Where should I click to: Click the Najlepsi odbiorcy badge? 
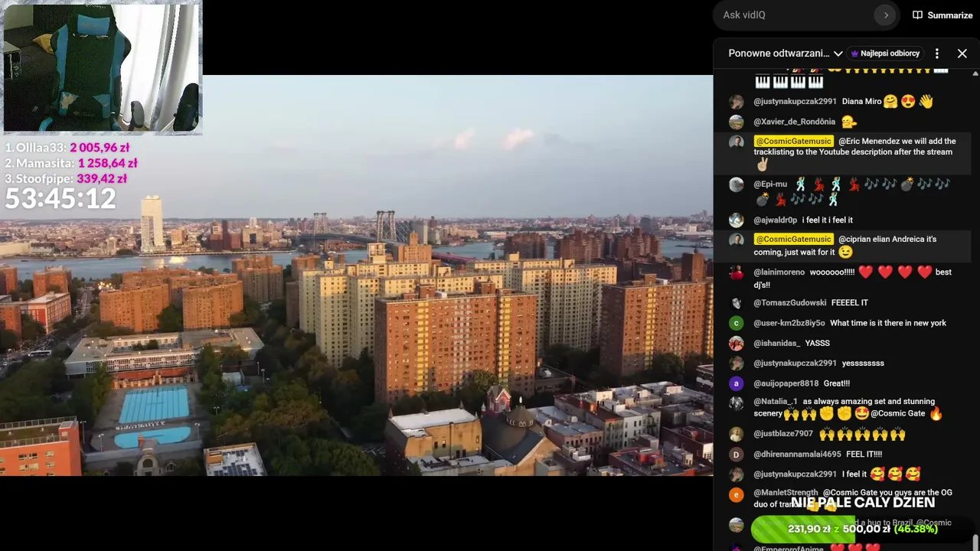click(885, 54)
